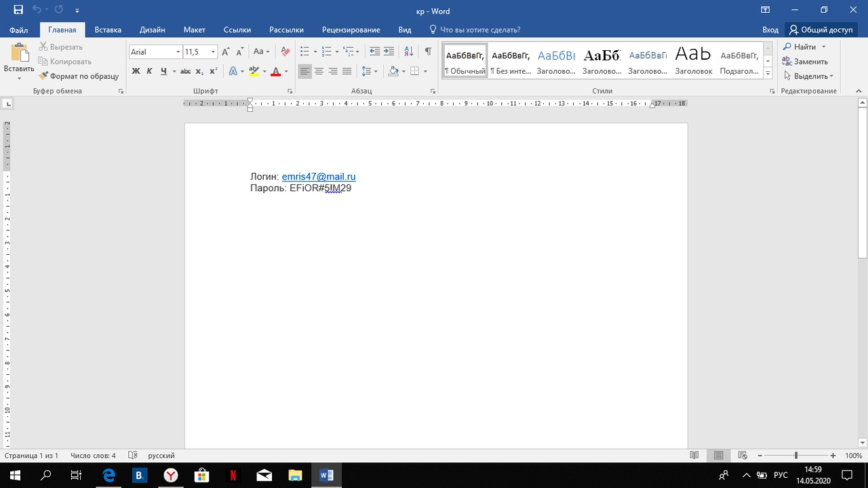Click the zoom slider in status bar

[796, 455]
